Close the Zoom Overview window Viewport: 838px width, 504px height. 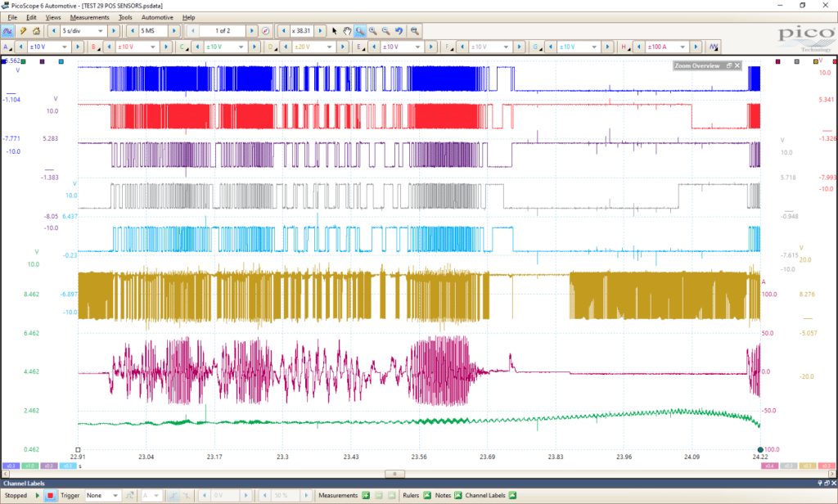click(737, 65)
